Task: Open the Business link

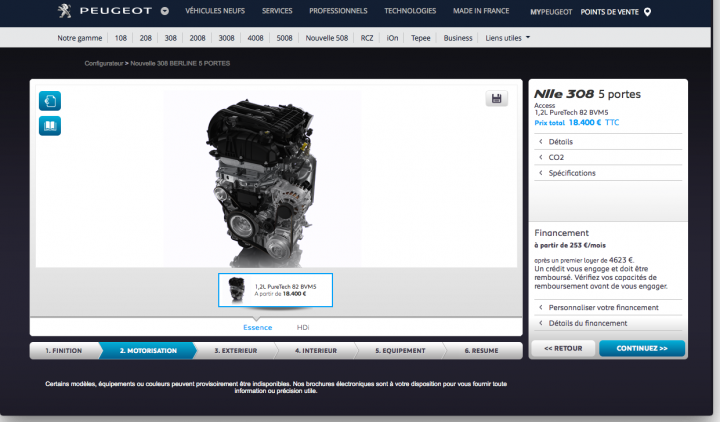Action: [x=458, y=38]
